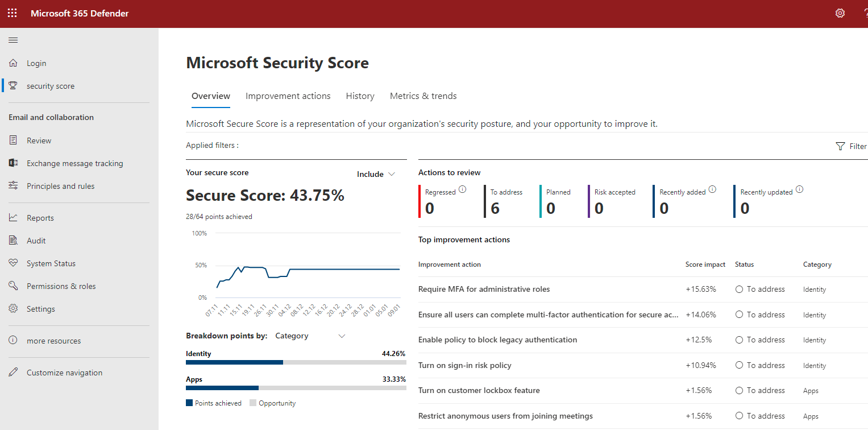Image resolution: width=868 pixels, height=430 pixels.
Task: Click the +15.63% score impact value
Action: click(701, 289)
